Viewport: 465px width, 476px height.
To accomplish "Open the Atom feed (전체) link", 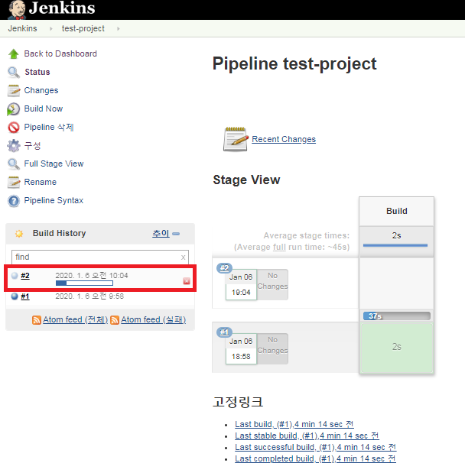I will [76, 319].
